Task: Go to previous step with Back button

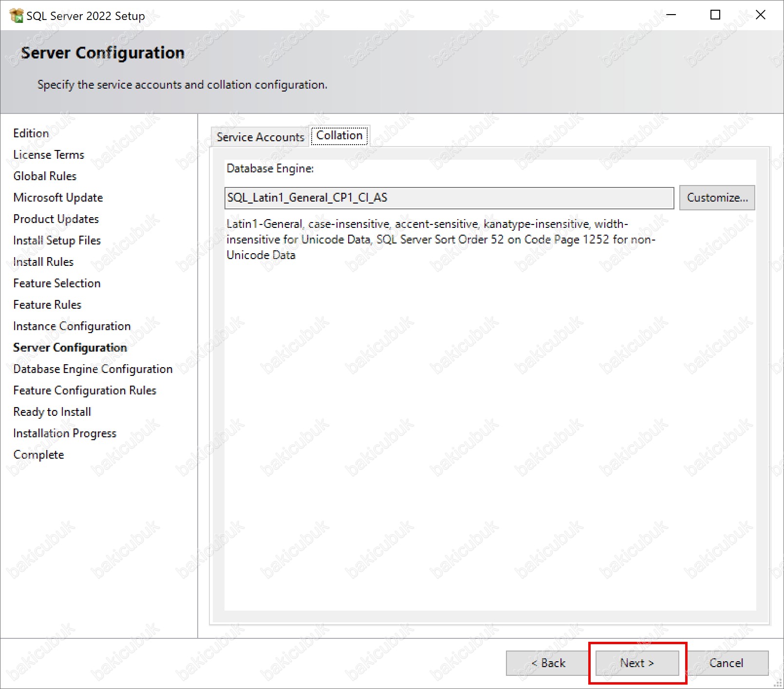Action: pyautogui.click(x=548, y=663)
